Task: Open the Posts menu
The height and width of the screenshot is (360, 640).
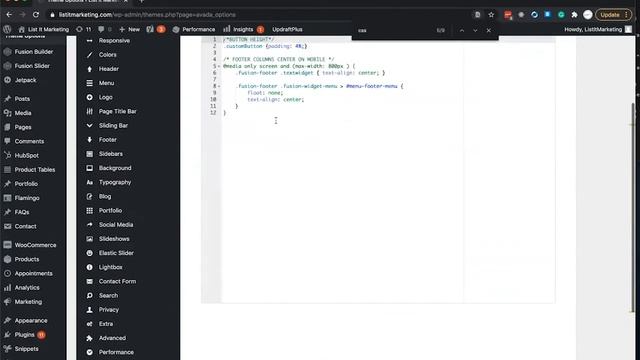Action: tap(22, 99)
